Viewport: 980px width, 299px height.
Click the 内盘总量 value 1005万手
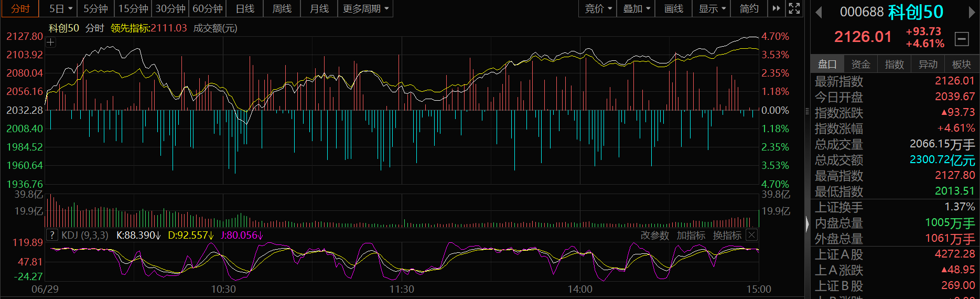click(950, 223)
